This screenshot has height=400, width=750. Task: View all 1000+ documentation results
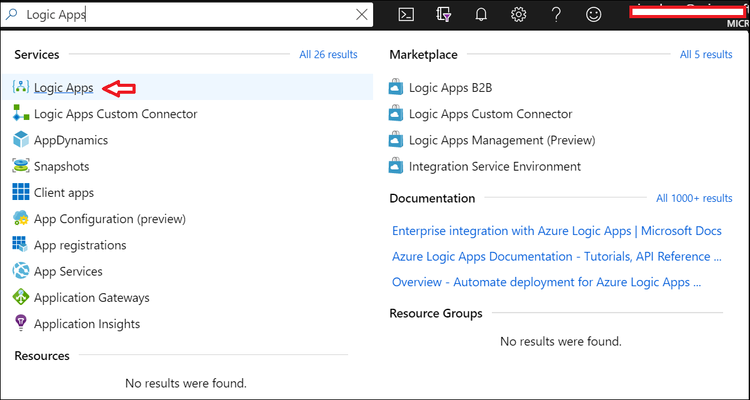[694, 199]
